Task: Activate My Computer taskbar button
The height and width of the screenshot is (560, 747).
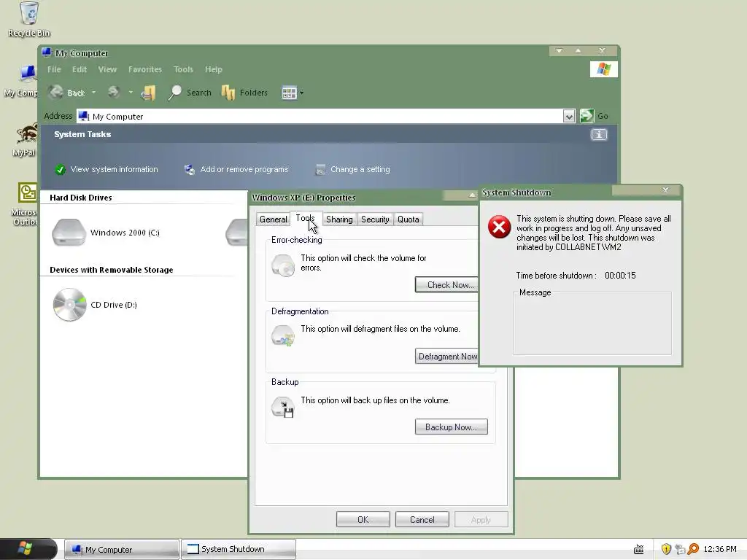Action: (122, 550)
